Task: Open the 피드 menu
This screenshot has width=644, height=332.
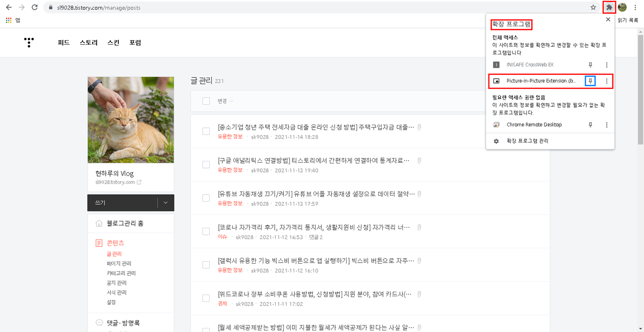Action: coord(63,43)
